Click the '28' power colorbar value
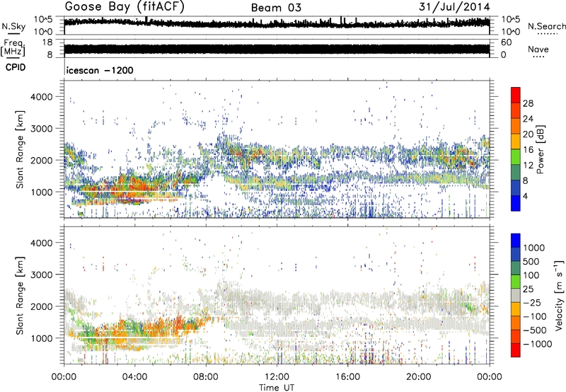Image resolution: width=566 pixels, height=392 pixels. 528,103
